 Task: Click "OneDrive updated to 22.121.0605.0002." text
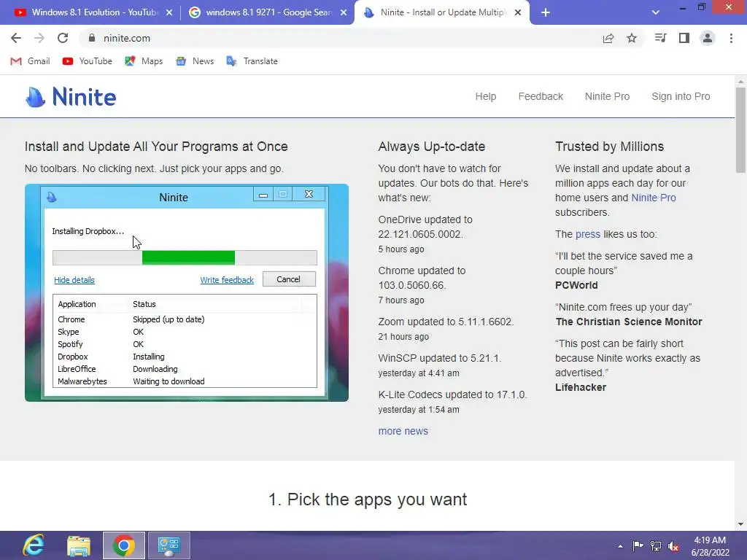tap(425, 227)
